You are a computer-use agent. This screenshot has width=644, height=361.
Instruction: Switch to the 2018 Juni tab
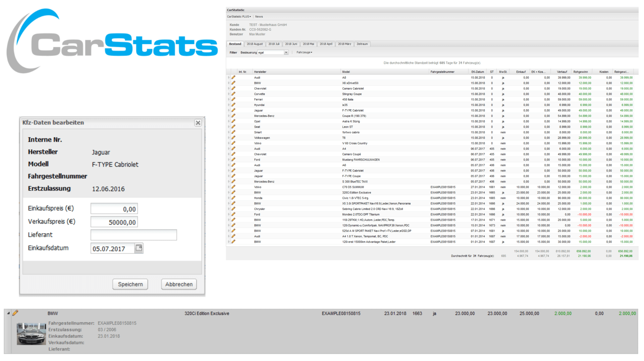[x=291, y=44]
